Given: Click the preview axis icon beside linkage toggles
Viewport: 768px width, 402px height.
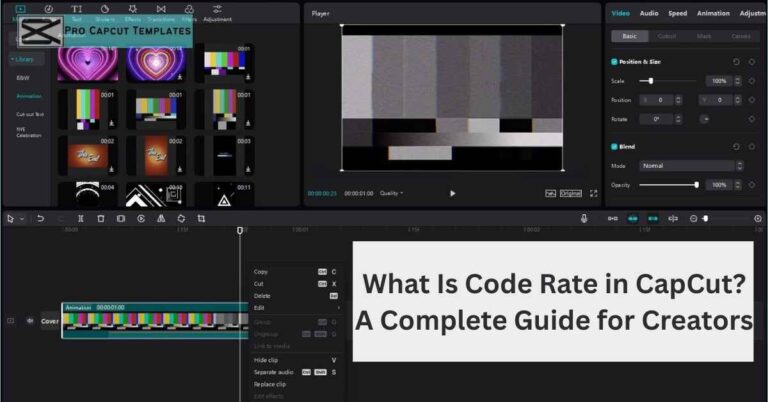Looking at the screenshot, I should (673, 219).
